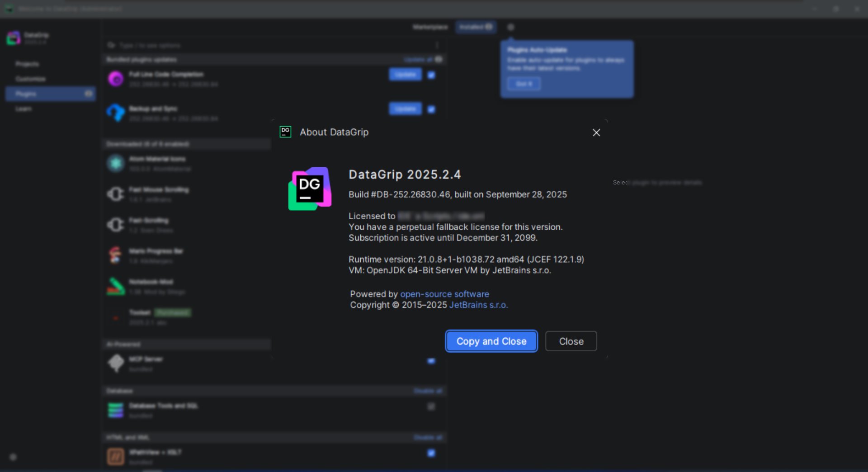Open the gear settings icon at bottom-left
The image size is (868, 472).
[x=13, y=457]
